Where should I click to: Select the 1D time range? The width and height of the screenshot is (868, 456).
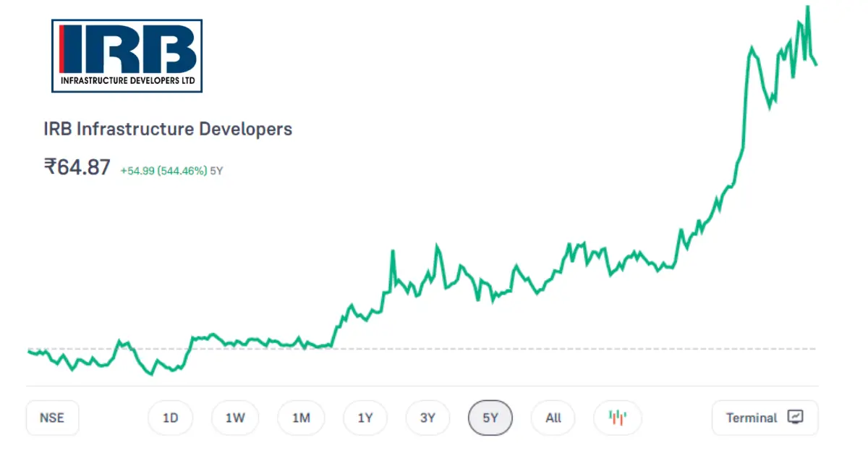click(170, 418)
